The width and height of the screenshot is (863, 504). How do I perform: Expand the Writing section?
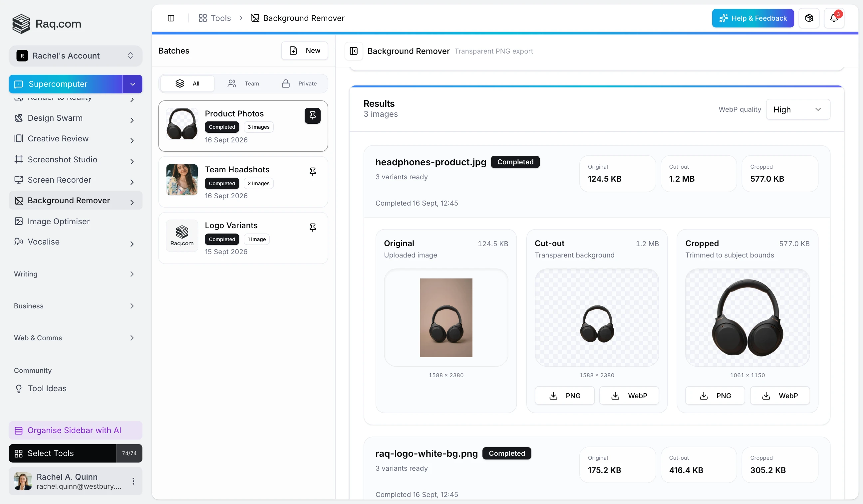75,274
